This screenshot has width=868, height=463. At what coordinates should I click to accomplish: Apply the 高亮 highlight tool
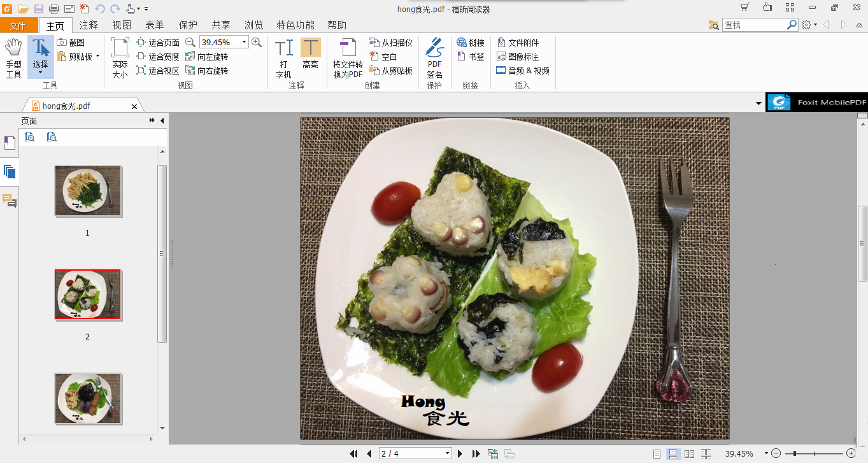coord(310,56)
